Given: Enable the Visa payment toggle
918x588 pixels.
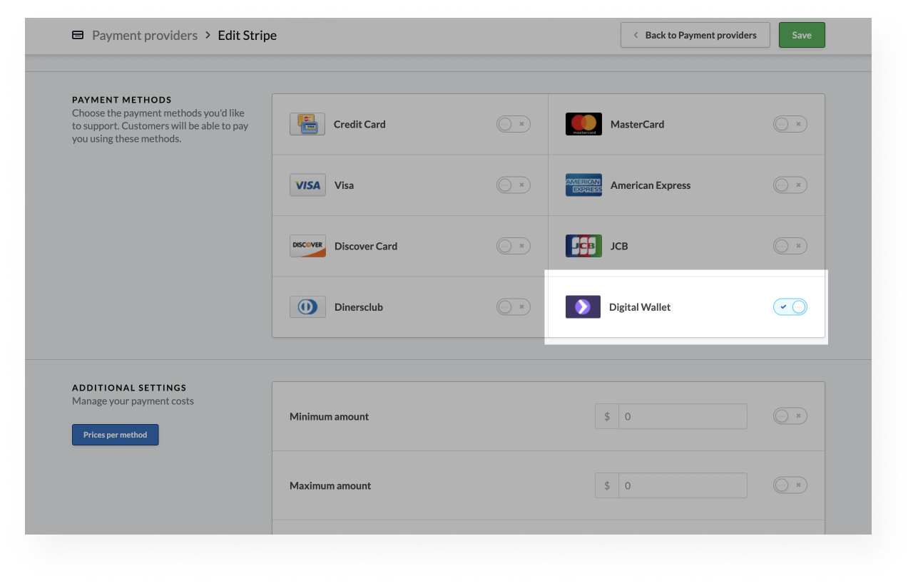Looking at the screenshot, I should pyautogui.click(x=513, y=185).
